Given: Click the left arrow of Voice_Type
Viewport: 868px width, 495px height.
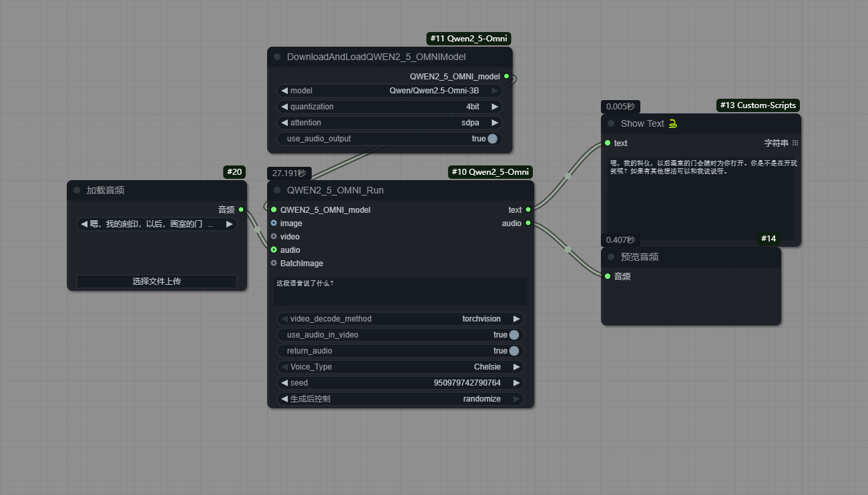Looking at the screenshot, I should pos(284,367).
